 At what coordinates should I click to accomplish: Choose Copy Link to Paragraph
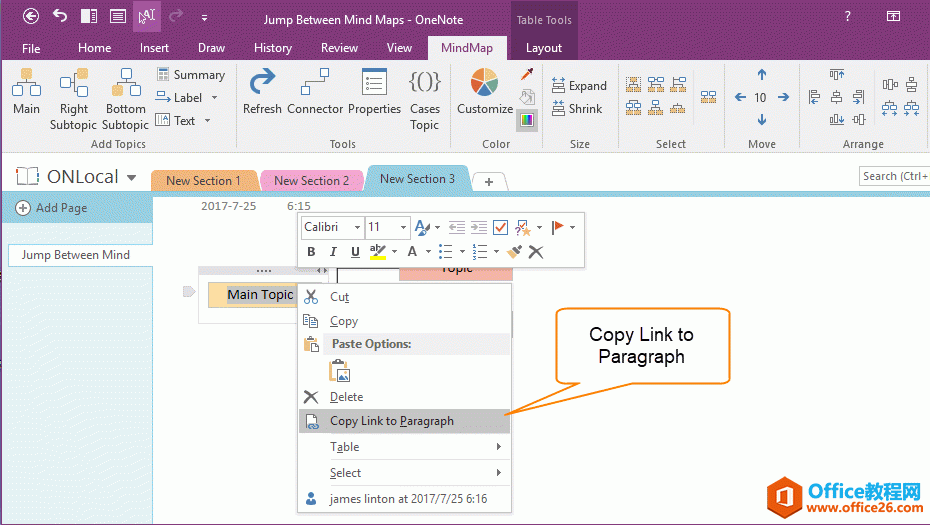(391, 421)
